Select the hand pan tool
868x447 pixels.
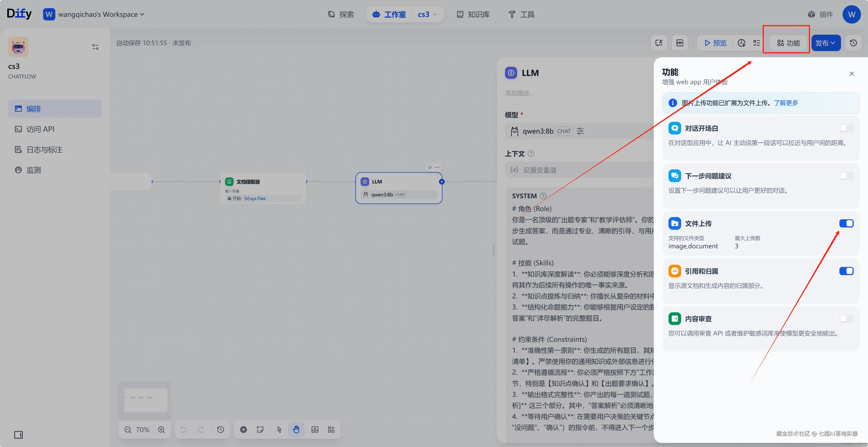pyautogui.click(x=296, y=430)
